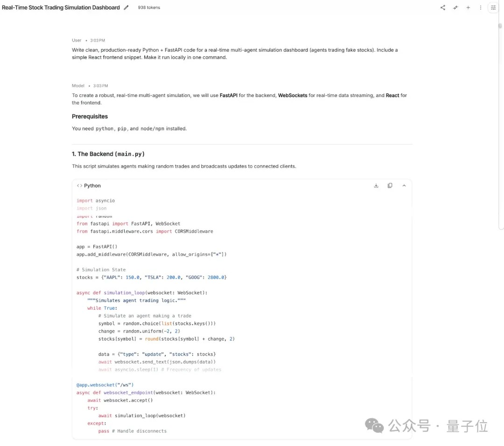Click the Python language label in code header
504x446 pixels.
tap(92, 186)
